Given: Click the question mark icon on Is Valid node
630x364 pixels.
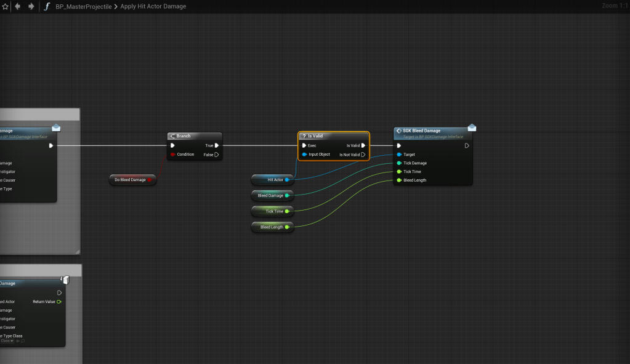Looking at the screenshot, I should (304, 136).
